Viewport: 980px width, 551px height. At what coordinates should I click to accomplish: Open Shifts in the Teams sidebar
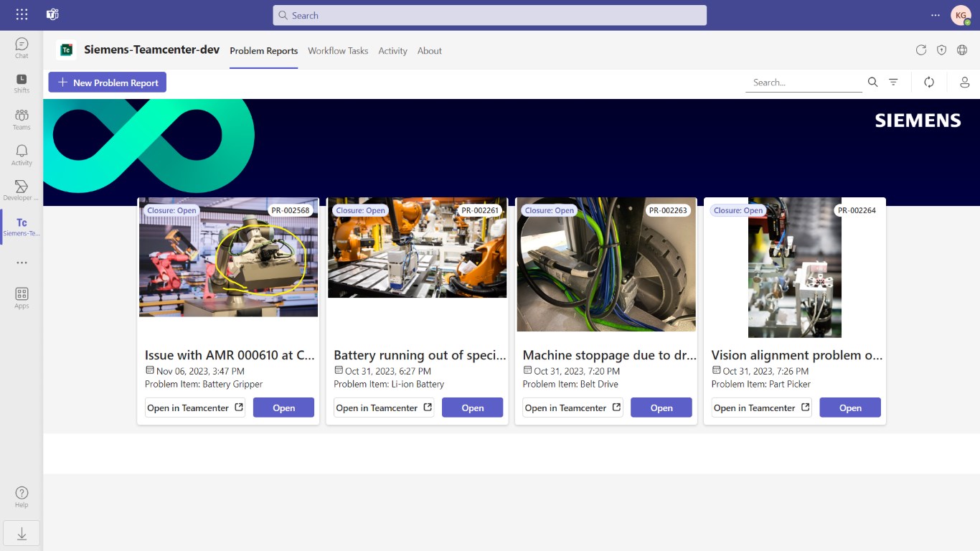point(22,83)
